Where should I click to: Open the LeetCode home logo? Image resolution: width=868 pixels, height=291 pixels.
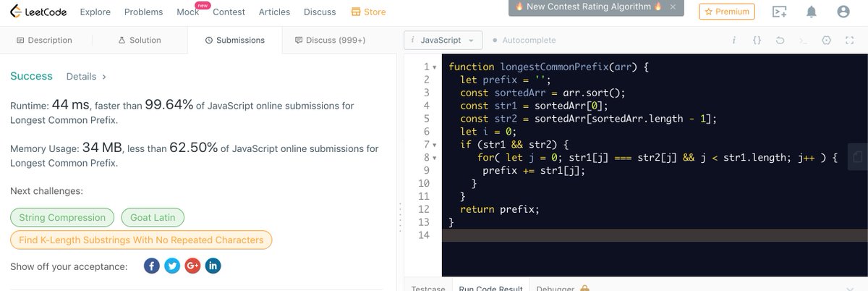pyautogui.click(x=36, y=12)
